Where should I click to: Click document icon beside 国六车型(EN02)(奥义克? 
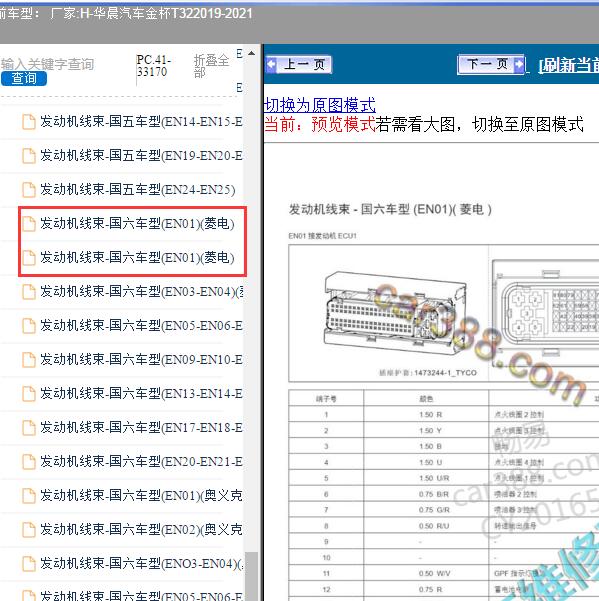[x=29, y=530]
